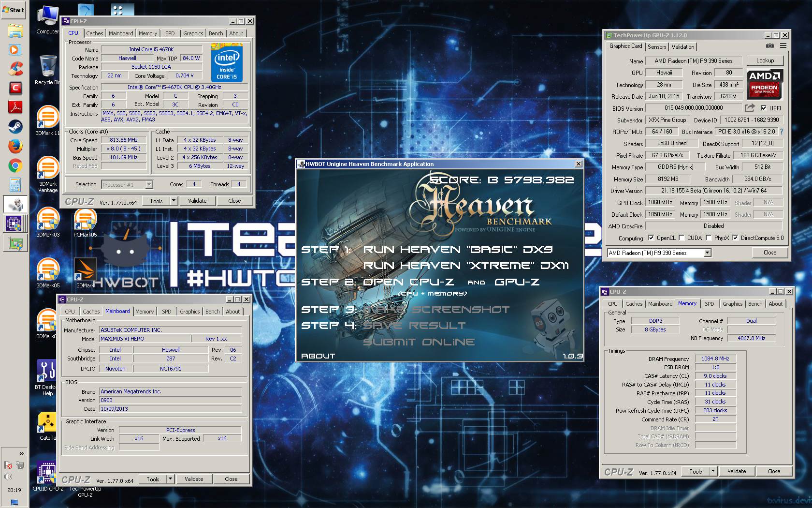Viewport: 812px width, 508px height.
Task: Select the Recycle Bin desktop icon
Action: click(x=47, y=70)
